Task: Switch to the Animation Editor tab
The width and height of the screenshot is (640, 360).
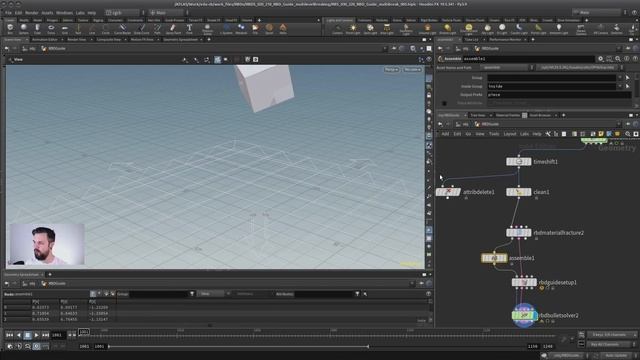Action: [45, 40]
